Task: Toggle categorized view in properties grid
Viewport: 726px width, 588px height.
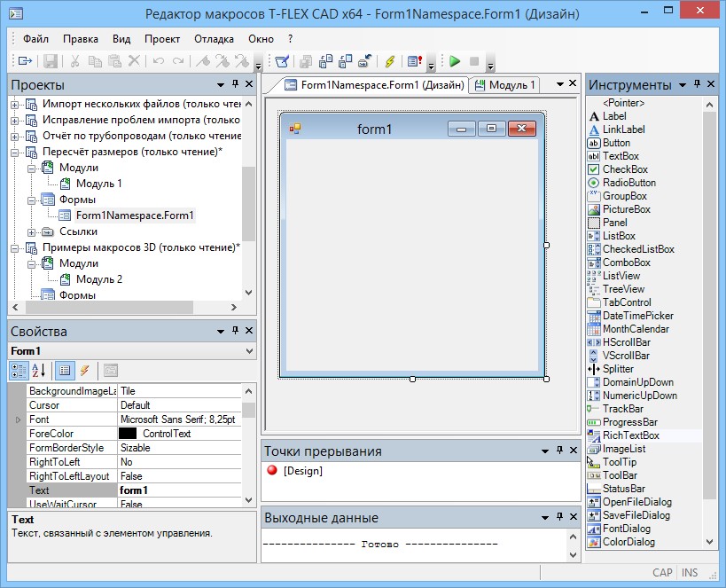Action: pyautogui.click(x=19, y=370)
